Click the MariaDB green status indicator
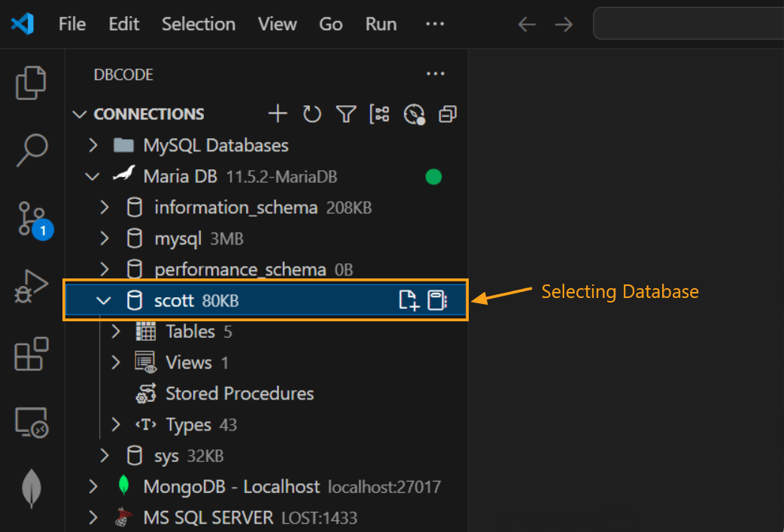Screen dimensions: 784x532 [434, 176]
